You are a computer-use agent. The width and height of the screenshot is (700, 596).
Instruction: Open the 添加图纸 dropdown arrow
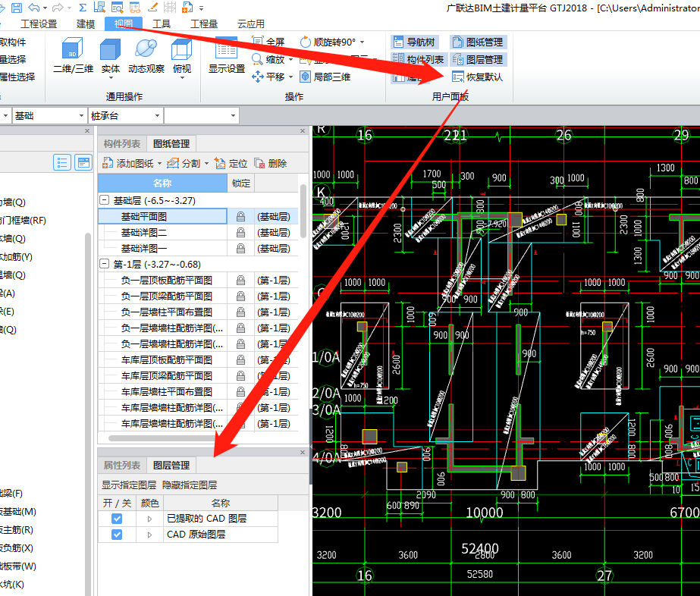(x=159, y=163)
